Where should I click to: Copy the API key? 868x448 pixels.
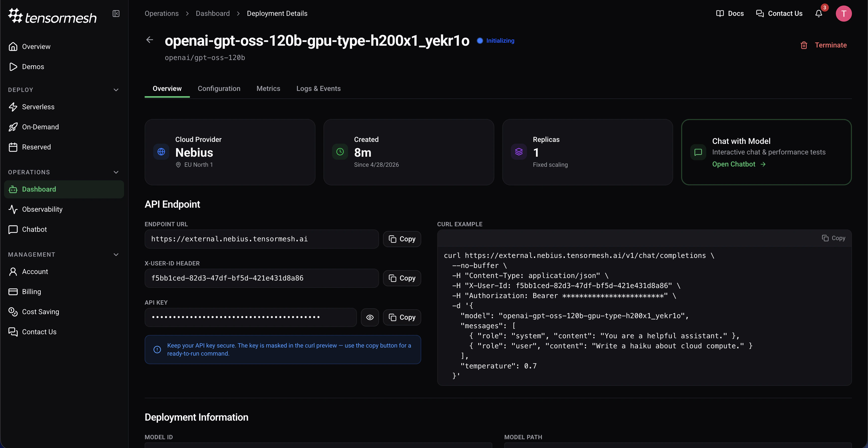click(x=402, y=317)
